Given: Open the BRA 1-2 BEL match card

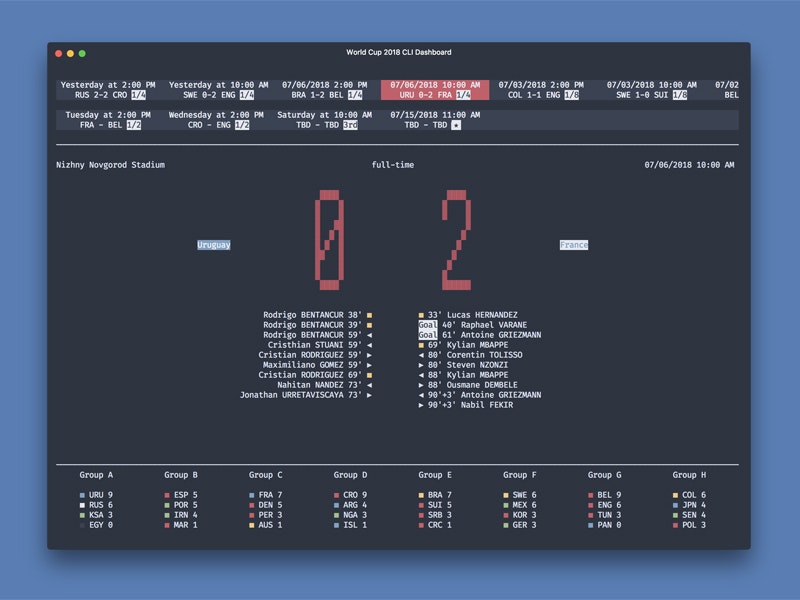Looking at the screenshot, I should pos(320,90).
